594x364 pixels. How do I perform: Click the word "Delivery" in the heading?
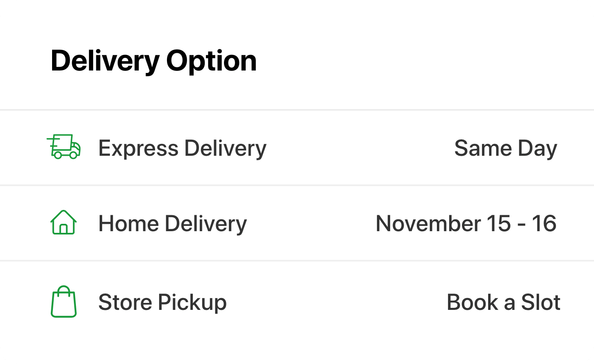point(105,61)
